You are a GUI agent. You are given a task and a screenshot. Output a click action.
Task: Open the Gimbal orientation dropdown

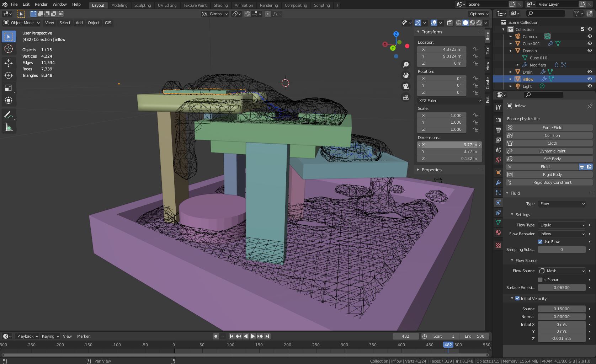click(215, 14)
